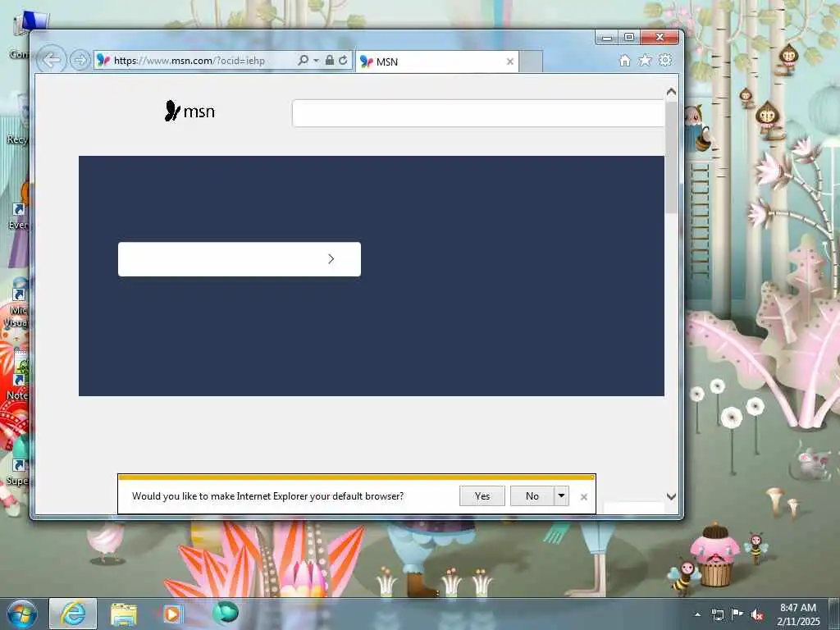Click the muted volume tray icon
The width and height of the screenshot is (840, 630).
[757, 614]
